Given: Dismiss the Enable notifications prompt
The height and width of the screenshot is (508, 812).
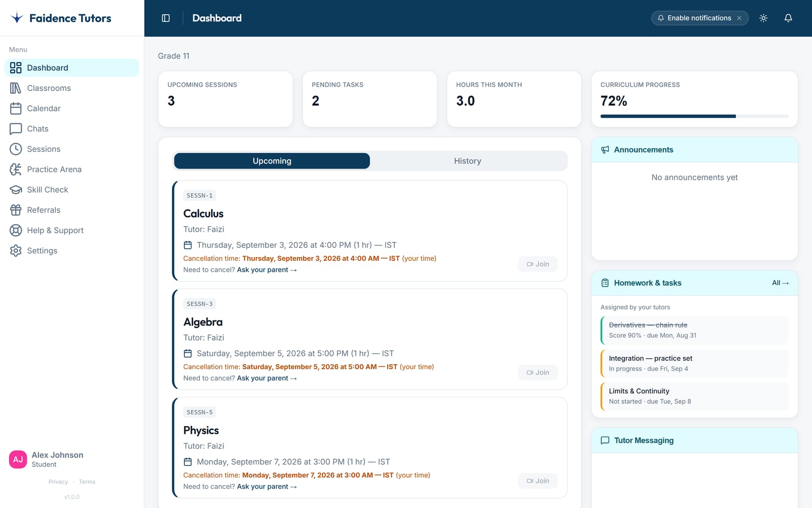Looking at the screenshot, I should click(x=739, y=18).
